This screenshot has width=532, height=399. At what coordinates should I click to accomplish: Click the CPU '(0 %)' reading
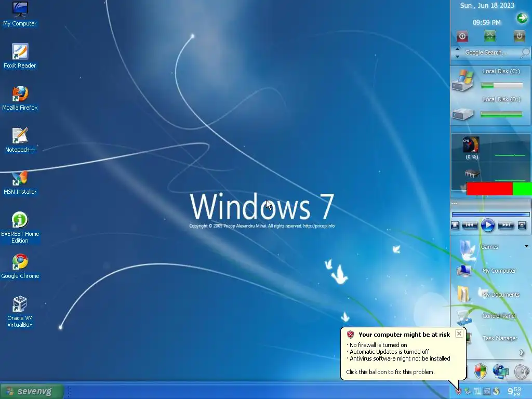click(472, 157)
